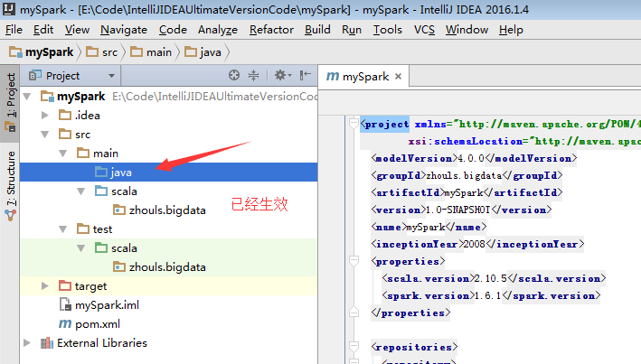Select the target folder in tree
Viewport: 641px width, 364px height.
coord(82,286)
